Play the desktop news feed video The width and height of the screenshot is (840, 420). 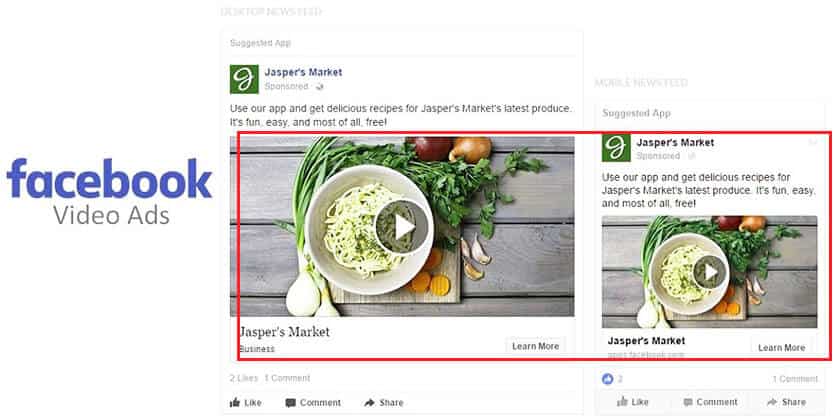click(403, 227)
